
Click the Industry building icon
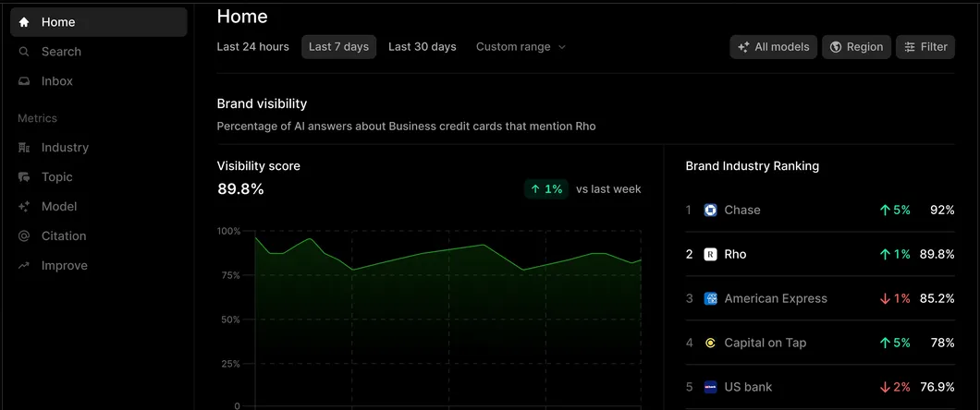click(x=24, y=148)
